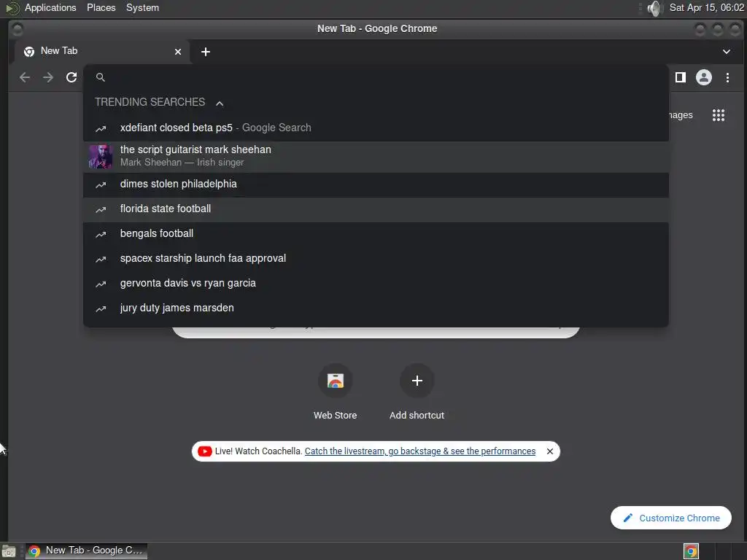
Task: Click trending icon beside spacex starship launch
Action: pos(101,259)
